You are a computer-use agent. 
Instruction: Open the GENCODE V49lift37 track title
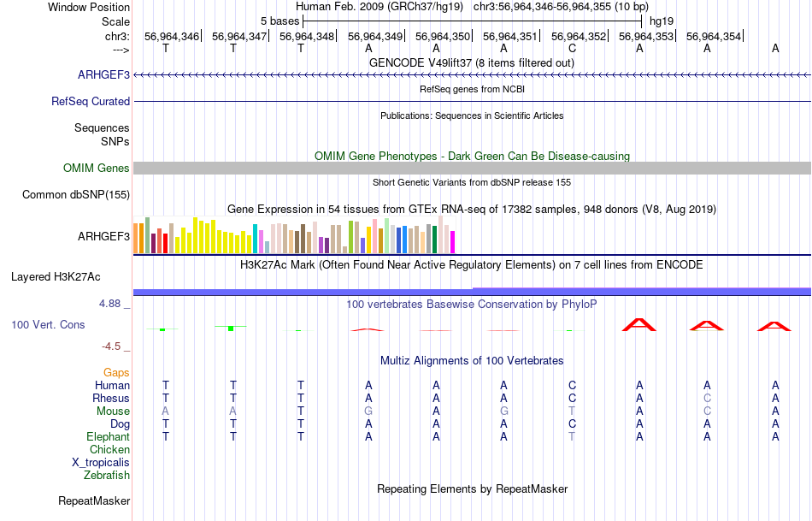pyautogui.click(x=471, y=62)
